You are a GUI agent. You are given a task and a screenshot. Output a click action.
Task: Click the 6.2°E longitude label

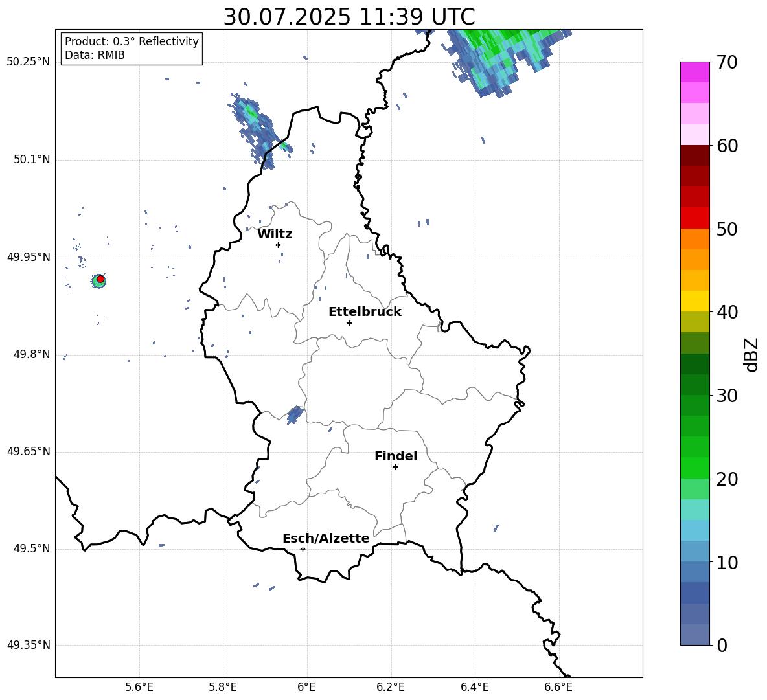391,687
